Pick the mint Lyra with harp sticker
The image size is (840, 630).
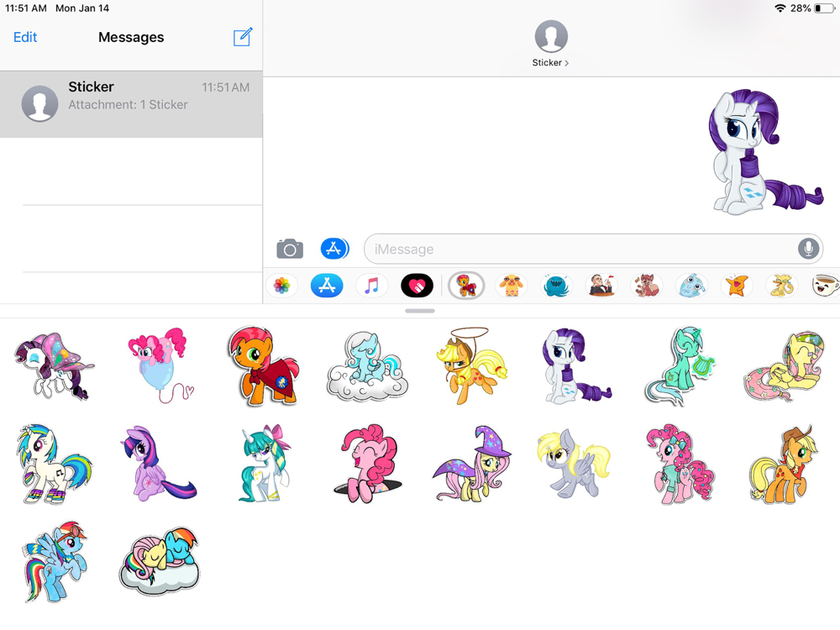(680, 365)
